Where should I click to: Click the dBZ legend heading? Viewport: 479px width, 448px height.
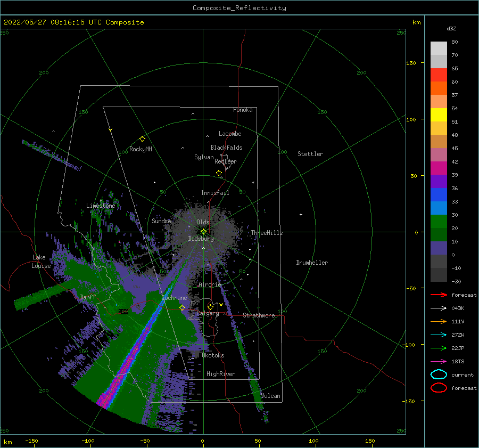(451, 29)
